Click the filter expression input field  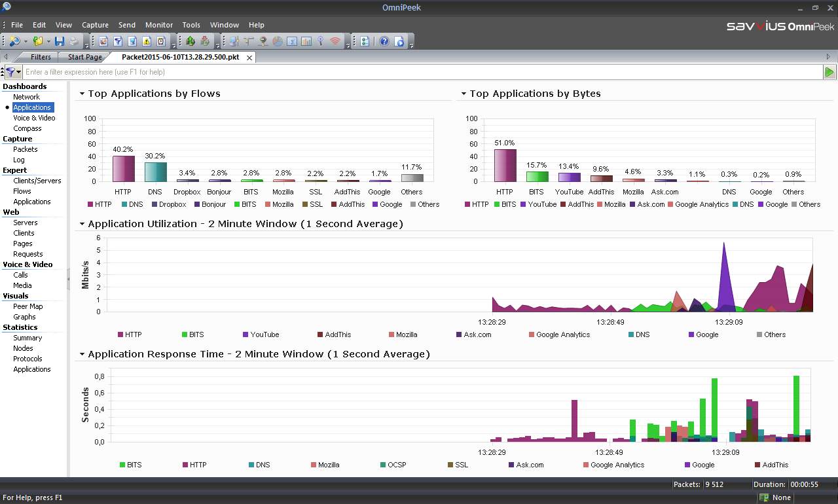pyautogui.click(x=422, y=72)
